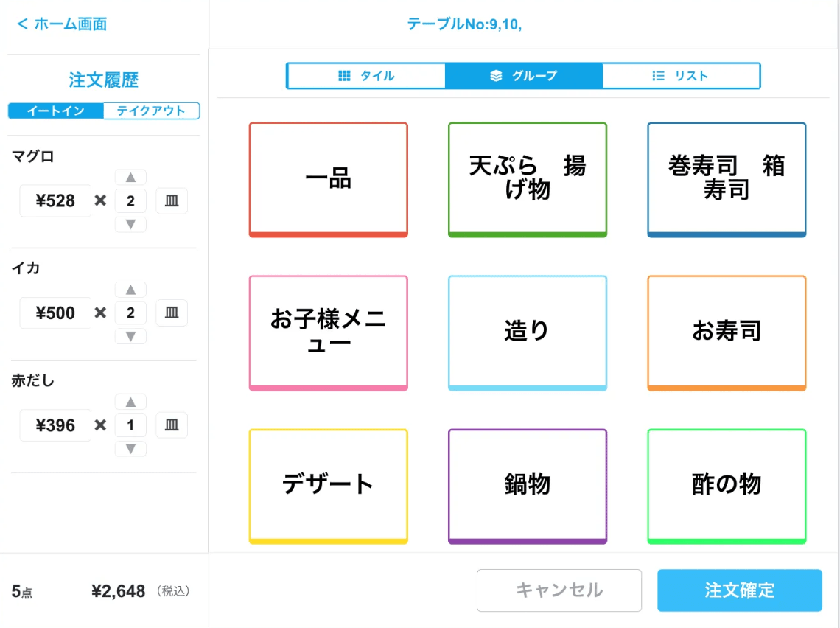Decrease イカ quantity with the down arrow
The height and width of the screenshot is (628, 840).
coord(130,336)
